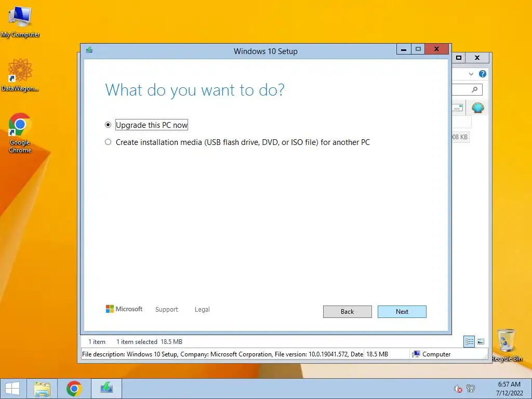Open the taskbar clock showing 6:57 AM
This screenshot has height=399, width=532.
point(509,389)
